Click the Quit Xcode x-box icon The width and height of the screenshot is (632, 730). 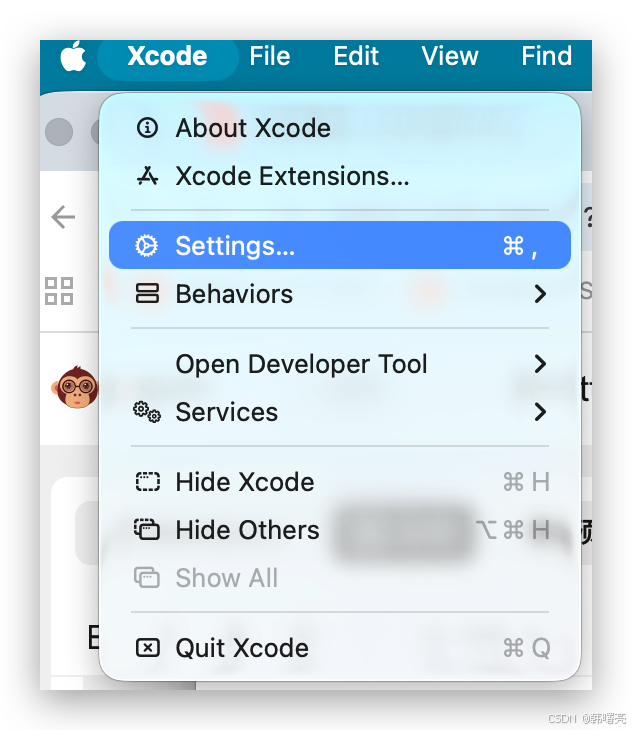tap(148, 648)
